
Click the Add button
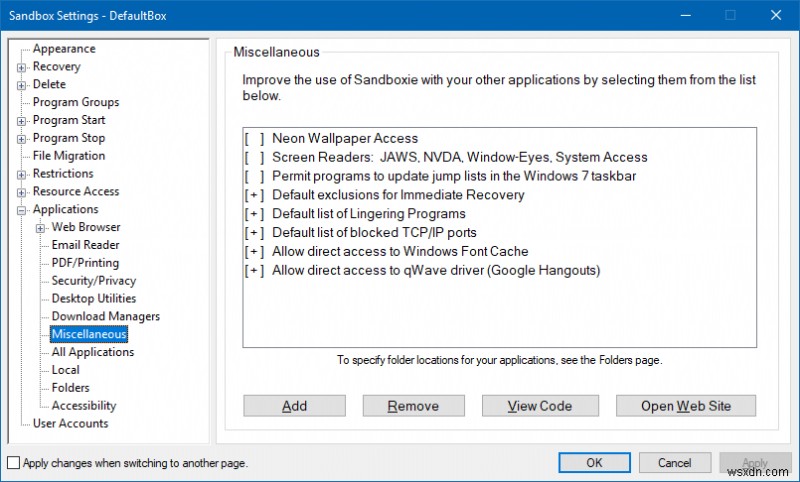point(294,406)
